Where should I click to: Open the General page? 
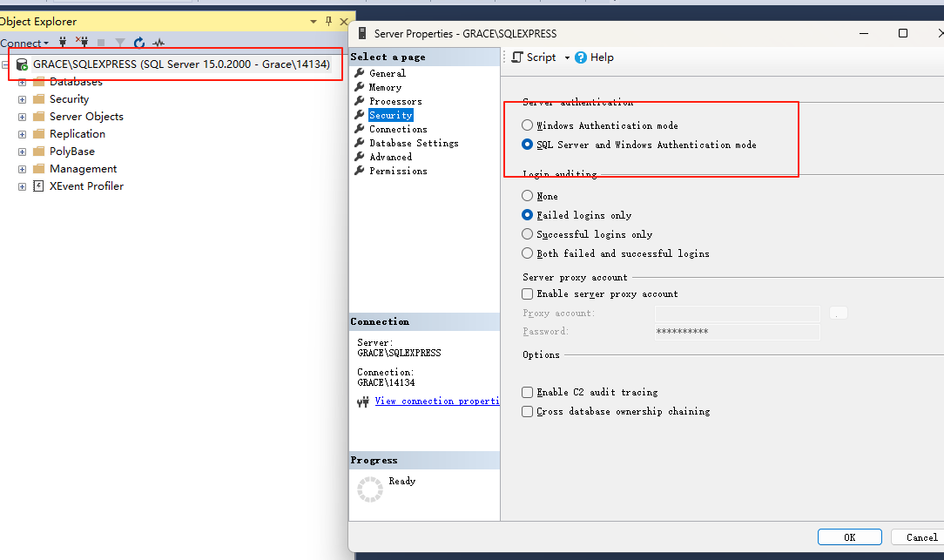[388, 73]
